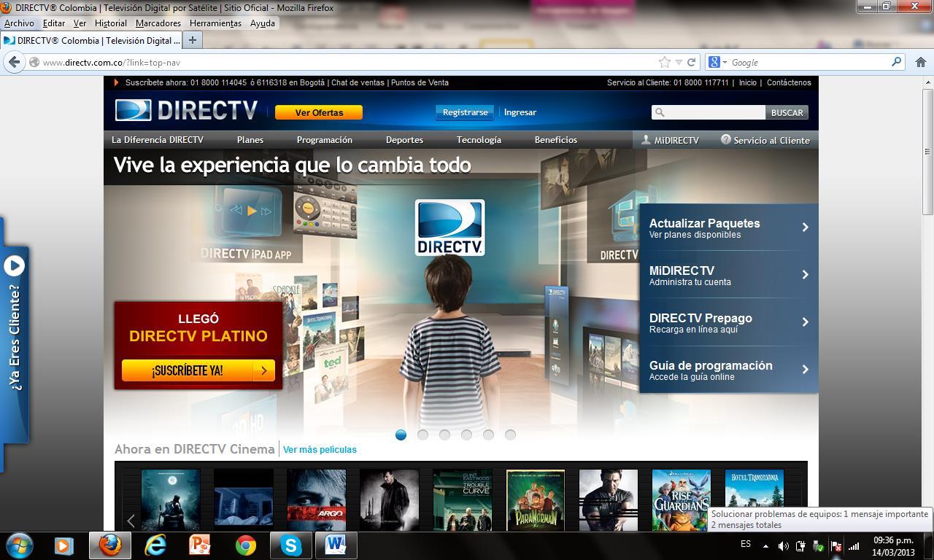Click the Contáctenos link

[789, 82]
